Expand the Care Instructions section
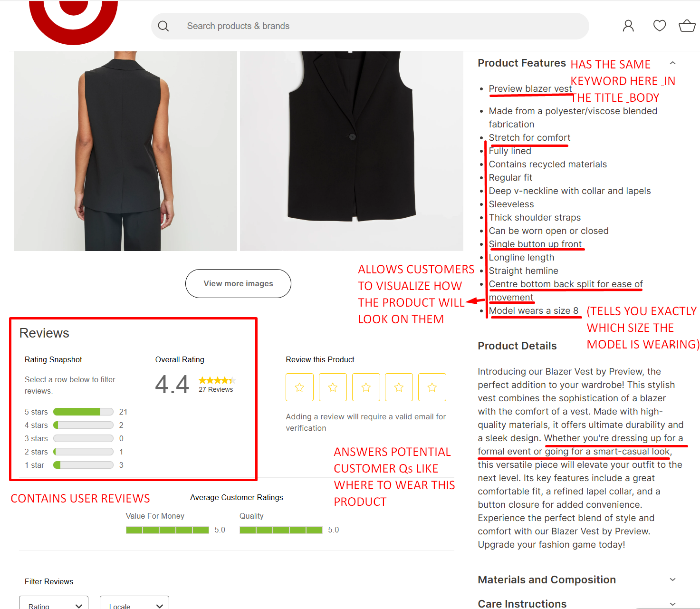 [x=672, y=604]
